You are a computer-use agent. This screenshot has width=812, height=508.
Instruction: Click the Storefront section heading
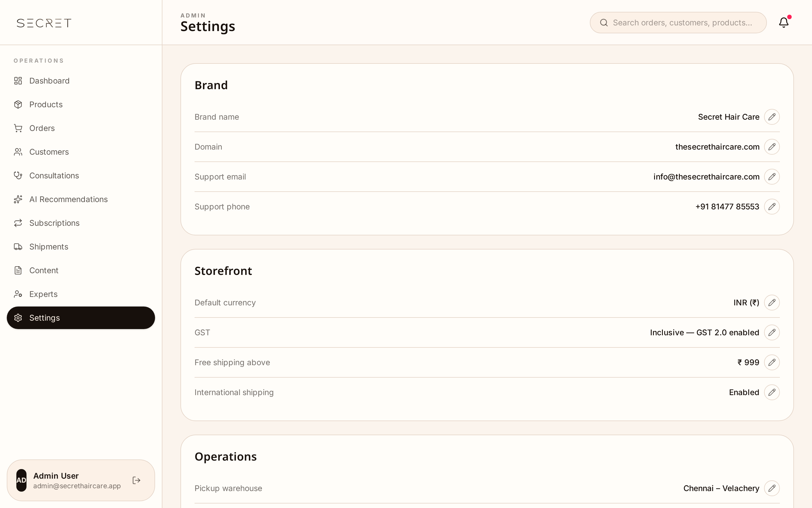[x=223, y=271]
